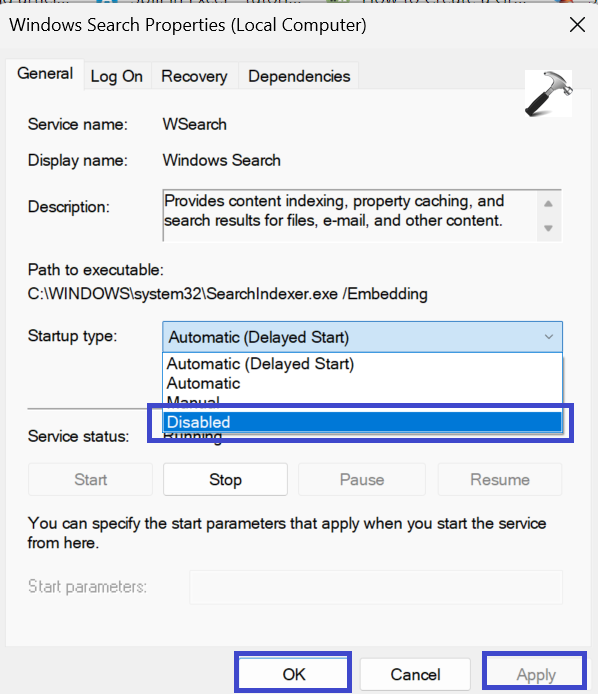Apply the service changes

[x=536, y=674]
